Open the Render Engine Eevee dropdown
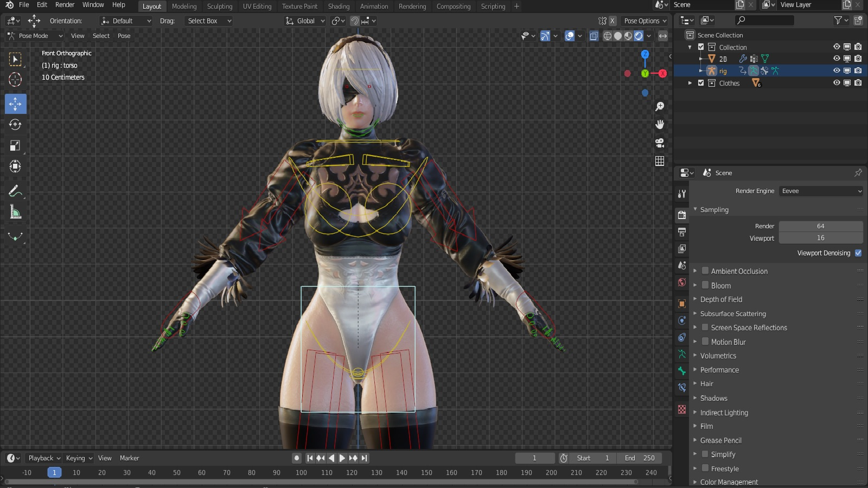The height and width of the screenshot is (488, 868). (821, 191)
